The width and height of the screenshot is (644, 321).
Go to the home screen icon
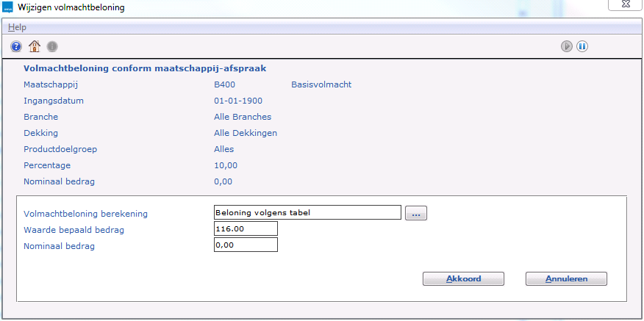pyautogui.click(x=34, y=46)
